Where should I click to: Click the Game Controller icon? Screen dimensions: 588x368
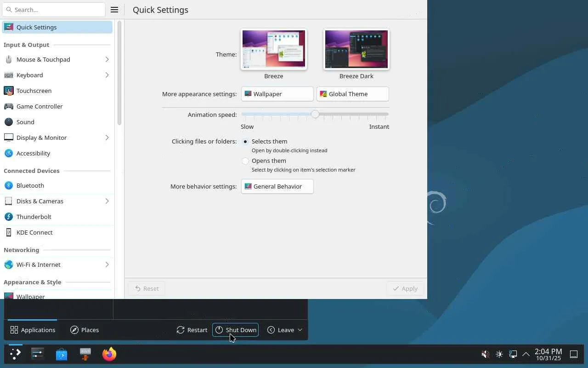[x=9, y=106]
